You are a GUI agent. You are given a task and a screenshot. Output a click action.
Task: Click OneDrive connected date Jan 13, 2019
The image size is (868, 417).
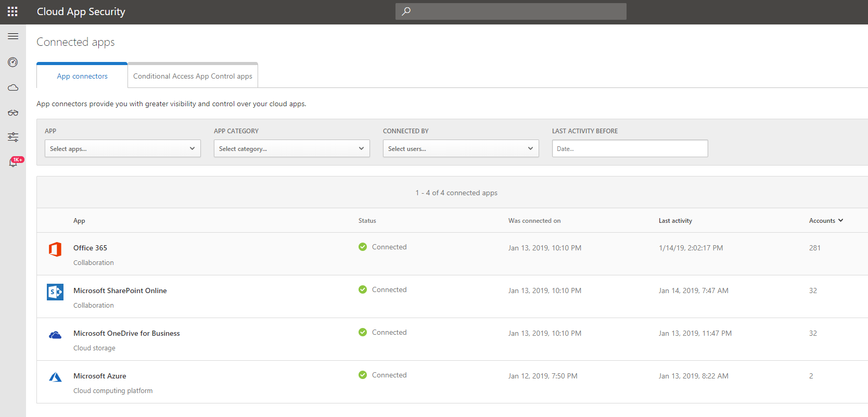point(545,333)
